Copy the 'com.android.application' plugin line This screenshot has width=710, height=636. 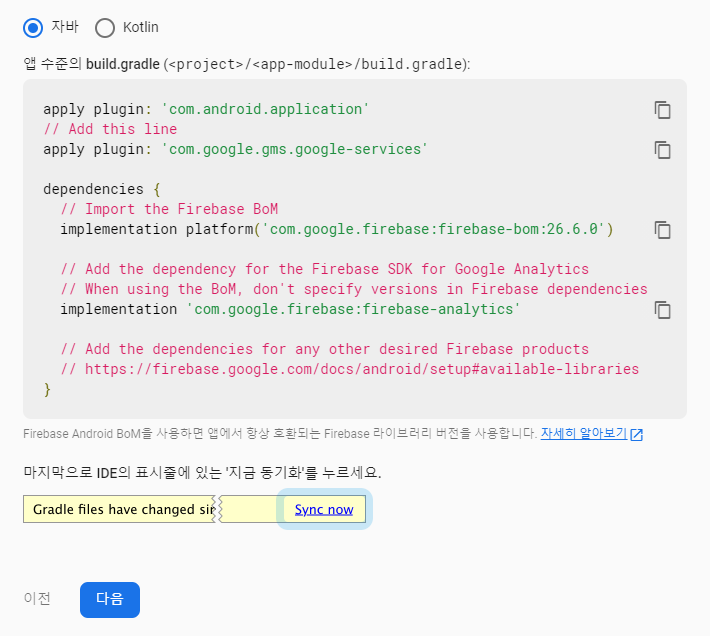pyautogui.click(x=662, y=110)
